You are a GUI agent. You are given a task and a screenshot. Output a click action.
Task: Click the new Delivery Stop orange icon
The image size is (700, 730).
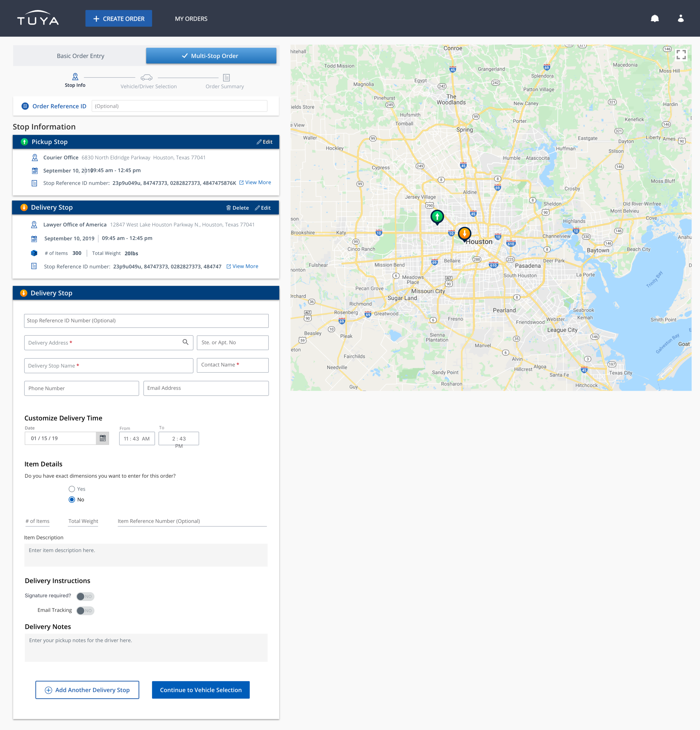24,293
